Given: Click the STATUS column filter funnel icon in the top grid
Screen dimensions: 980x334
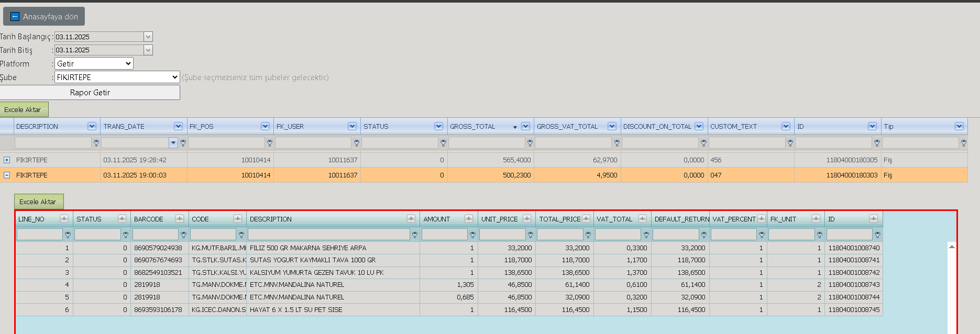Looking at the screenshot, I should pos(443,143).
